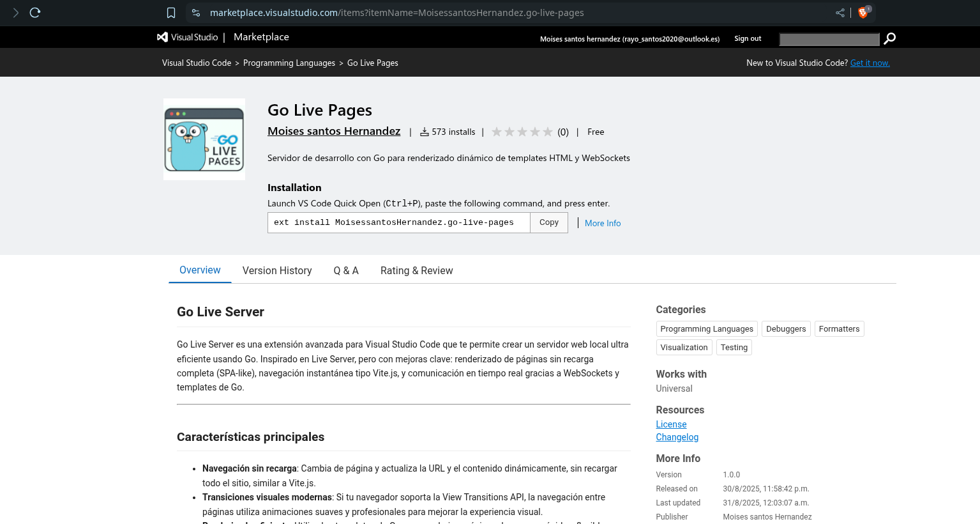The height and width of the screenshot is (524, 980).
Task: Open site settings icon in address bar
Action: point(196,13)
